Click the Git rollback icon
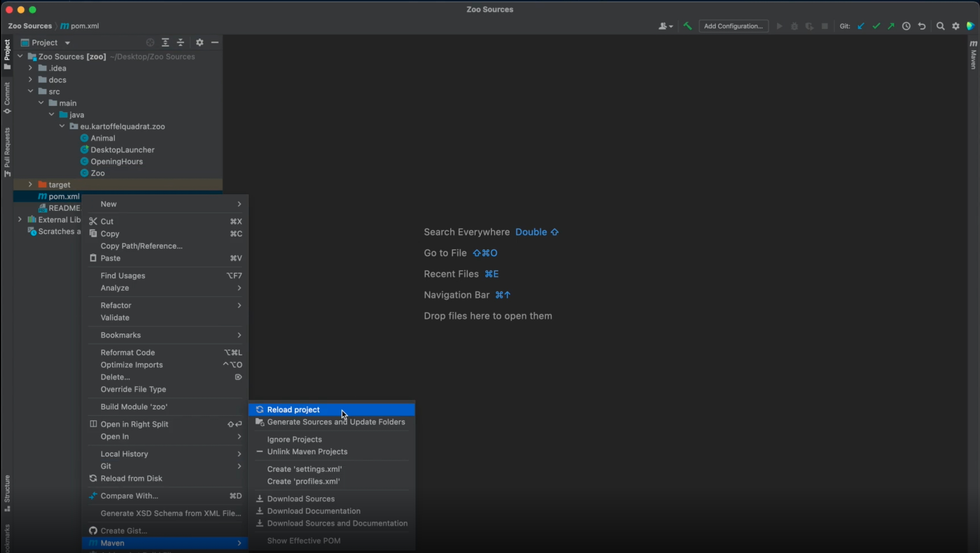This screenshot has width=980, height=553. pyautogui.click(x=922, y=26)
